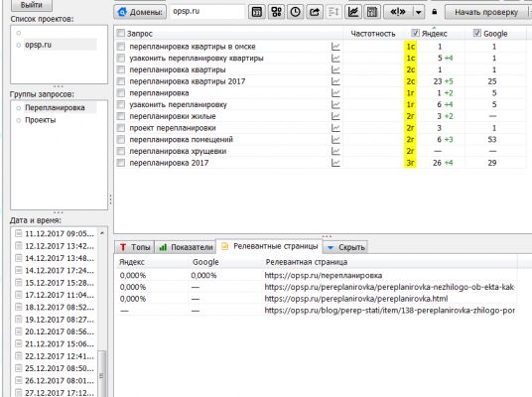This screenshot has width=532, height=397.
Task: Open the pereplanirovka-nezhilogo relevant page link
Action: pyautogui.click(x=389, y=287)
